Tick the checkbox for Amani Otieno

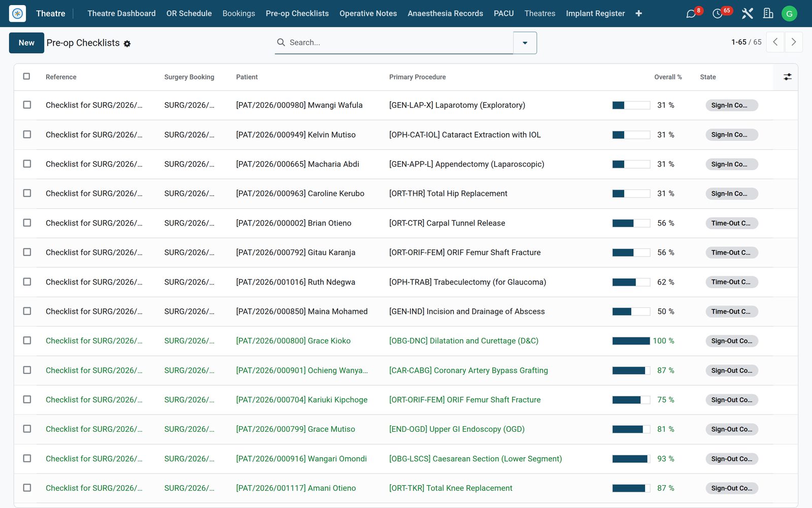point(27,488)
